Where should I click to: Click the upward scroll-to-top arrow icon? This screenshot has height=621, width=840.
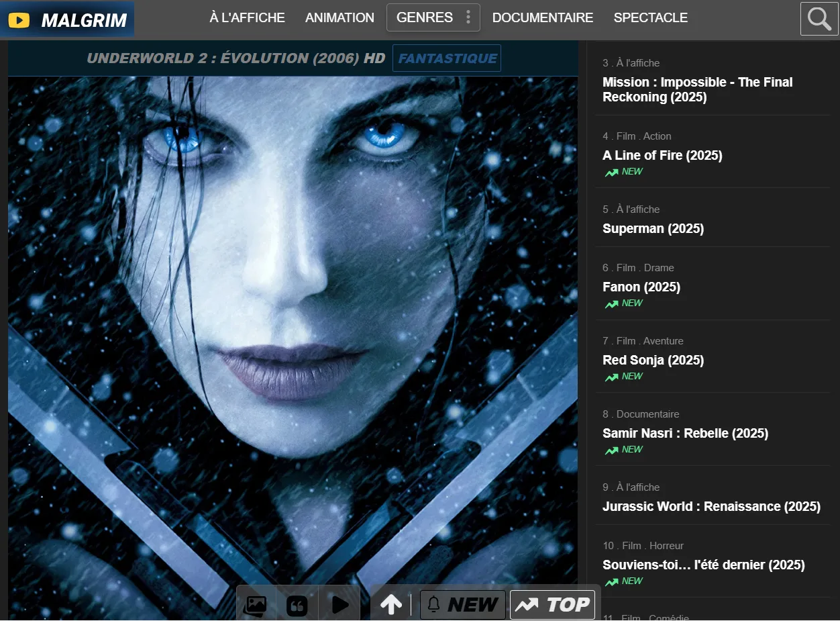click(391, 603)
